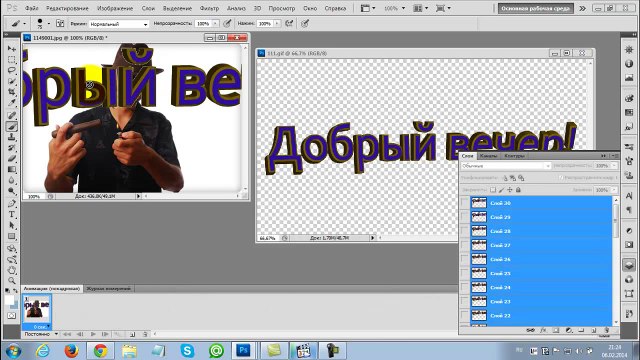This screenshot has height=360, width=640.
Task: Toggle Quick Mask mode icon
Action: click(x=11, y=316)
